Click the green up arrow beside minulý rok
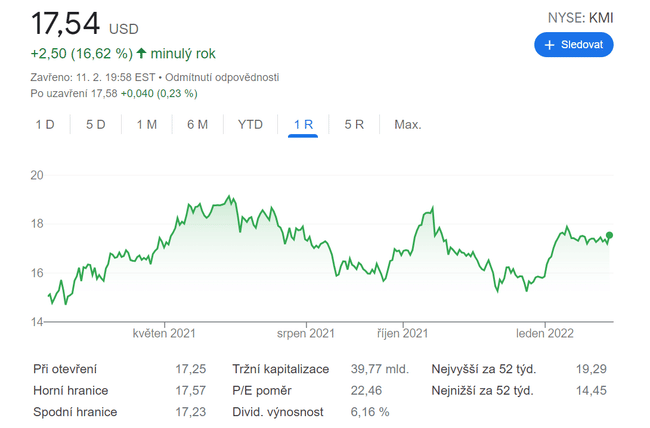Viewport: 650px width, 428px height. pyautogui.click(x=141, y=53)
